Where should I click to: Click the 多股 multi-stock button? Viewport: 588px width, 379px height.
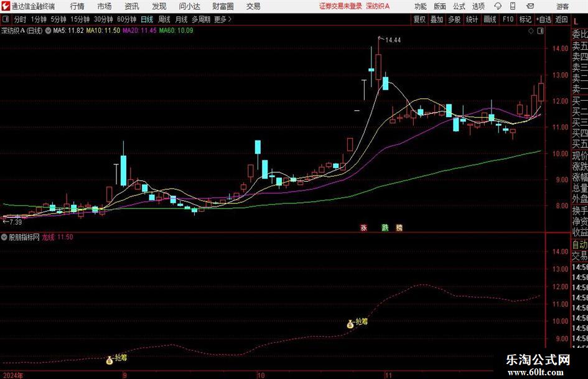[454, 19]
